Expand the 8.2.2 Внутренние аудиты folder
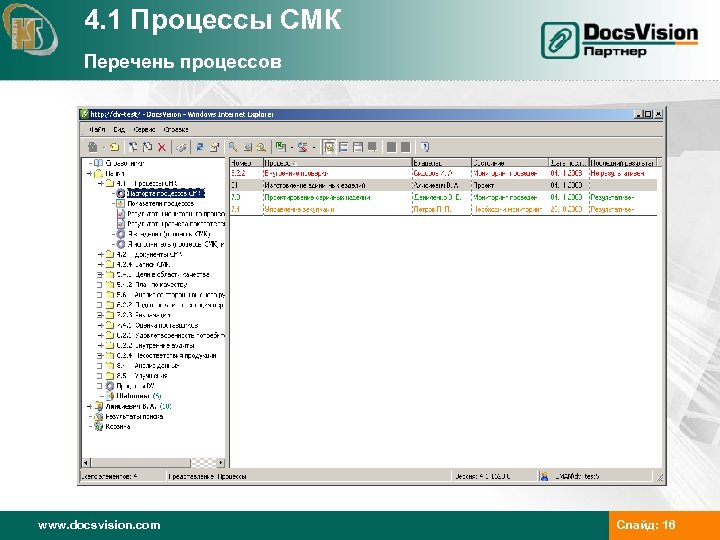The height and width of the screenshot is (540, 720). click(x=101, y=345)
